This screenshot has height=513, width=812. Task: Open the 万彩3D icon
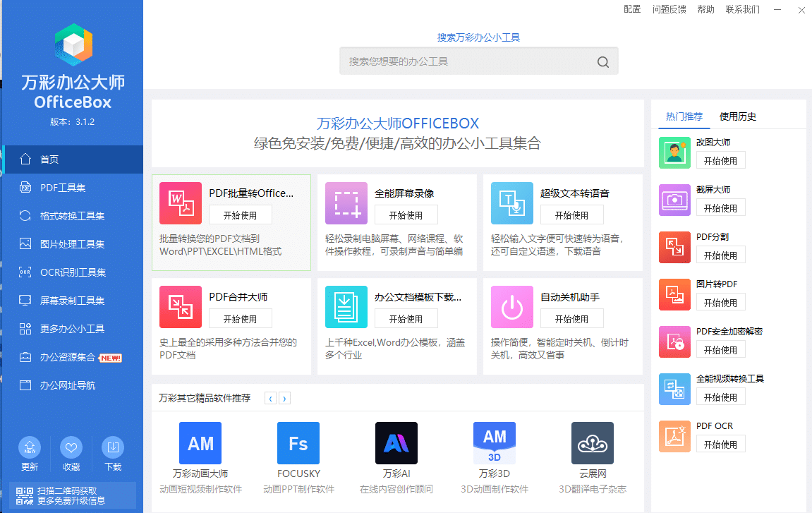click(x=495, y=443)
